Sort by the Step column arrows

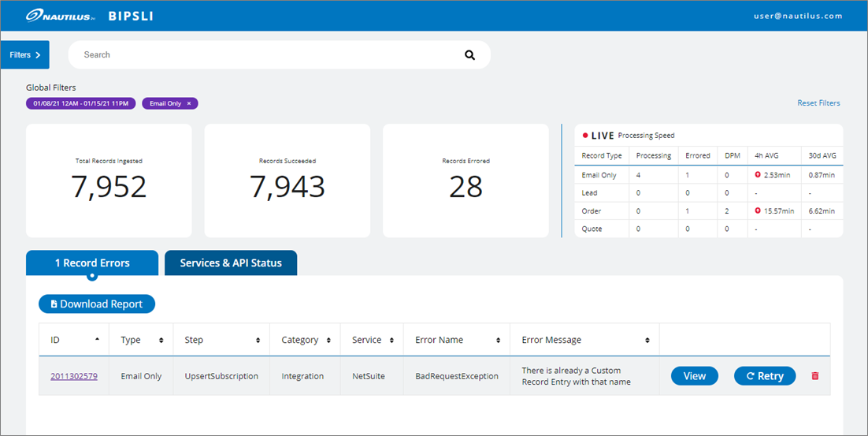[x=258, y=340]
